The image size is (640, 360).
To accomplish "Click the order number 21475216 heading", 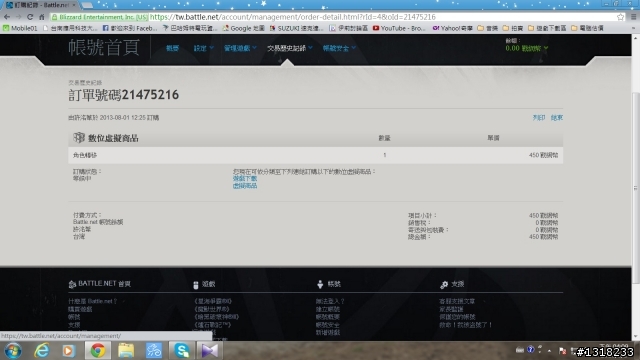I will [x=123, y=95].
